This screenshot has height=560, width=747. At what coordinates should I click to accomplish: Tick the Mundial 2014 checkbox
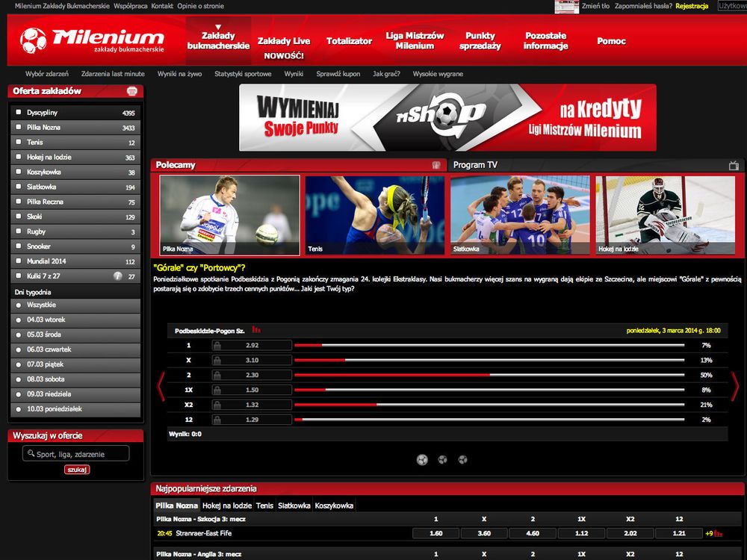click(x=19, y=261)
